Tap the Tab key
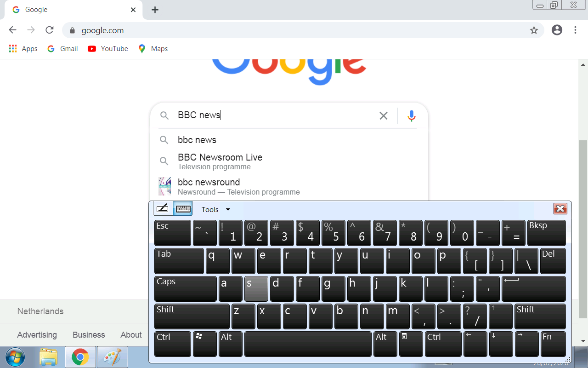 (179, 261)
